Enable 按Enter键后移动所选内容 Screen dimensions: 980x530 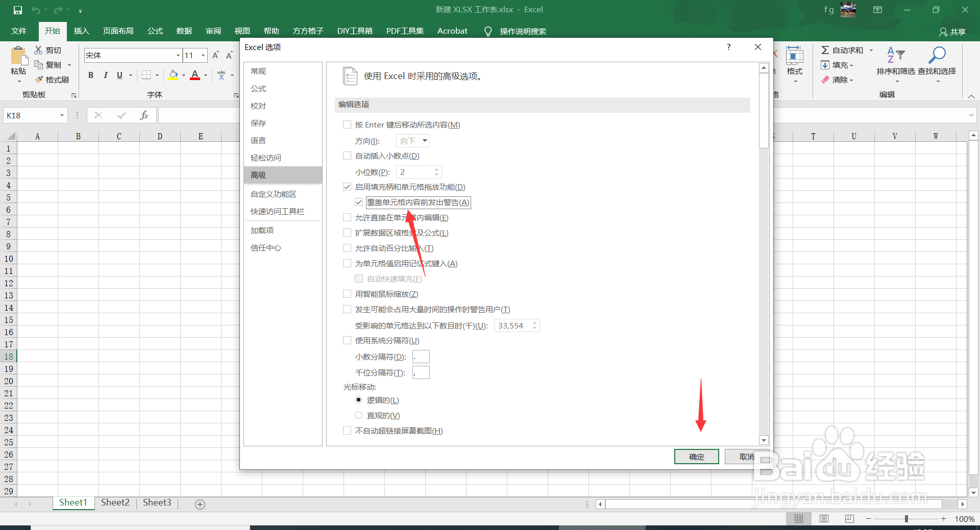[347, 124]
